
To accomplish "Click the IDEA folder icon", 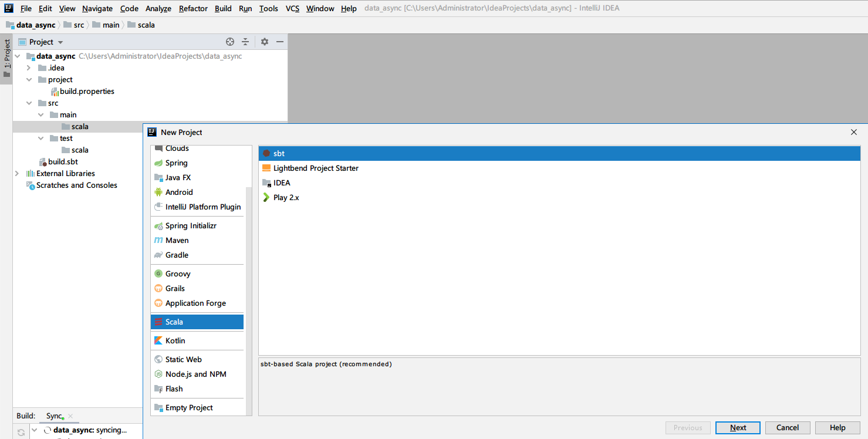I will point(266,183).
